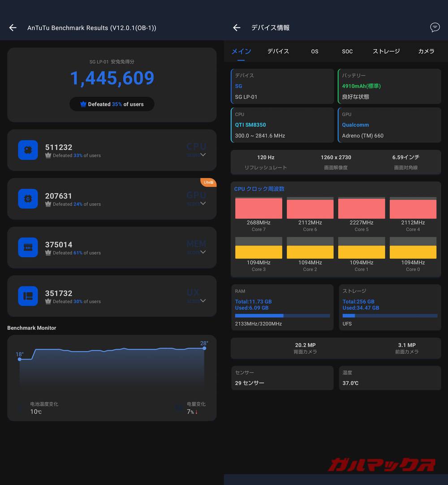Tap the UX score icon

(x=28, y=296)
